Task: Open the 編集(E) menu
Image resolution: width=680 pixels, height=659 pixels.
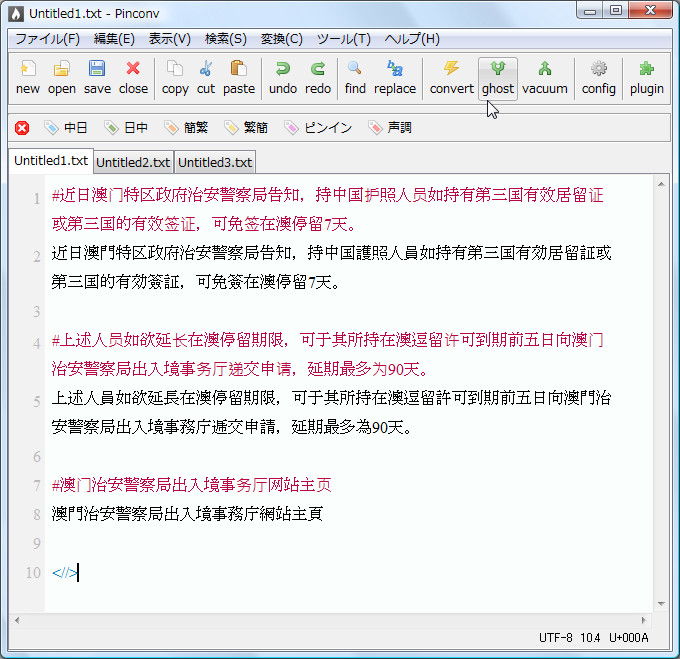Action: point(114,39)
